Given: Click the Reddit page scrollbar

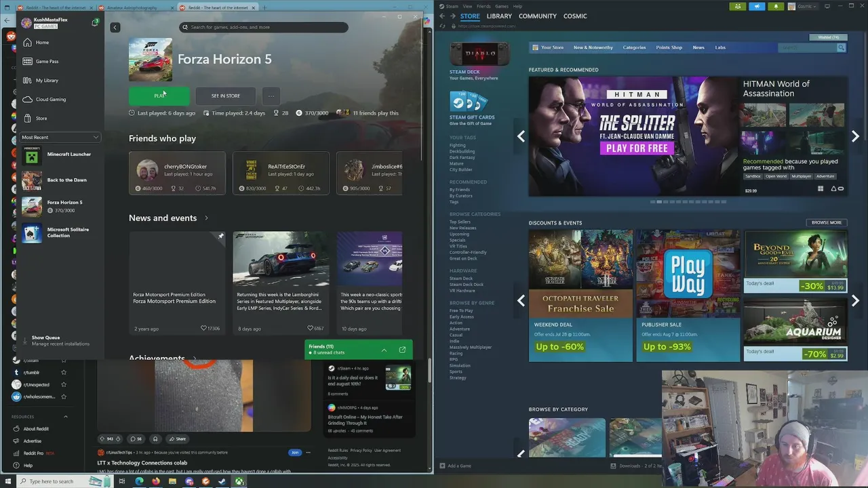Looking at the screenshot, I should pyautogui.click(x=430, y=369).
